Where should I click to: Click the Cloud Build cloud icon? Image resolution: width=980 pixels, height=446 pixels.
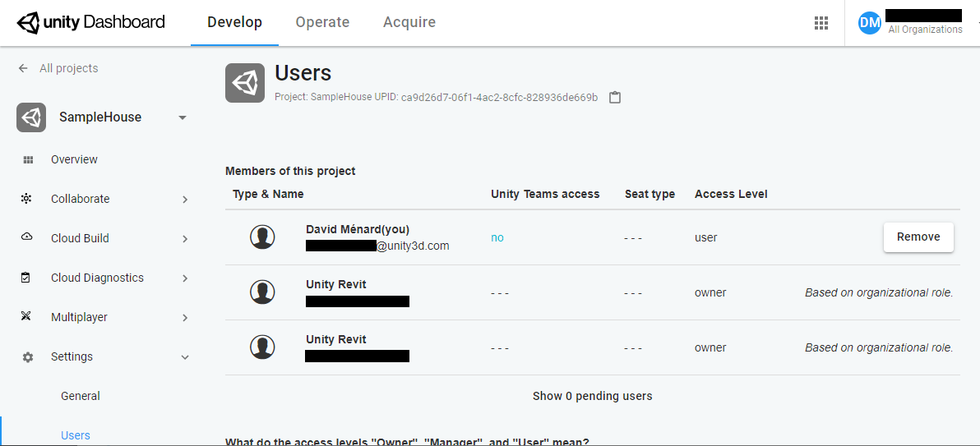click(27, 237)
